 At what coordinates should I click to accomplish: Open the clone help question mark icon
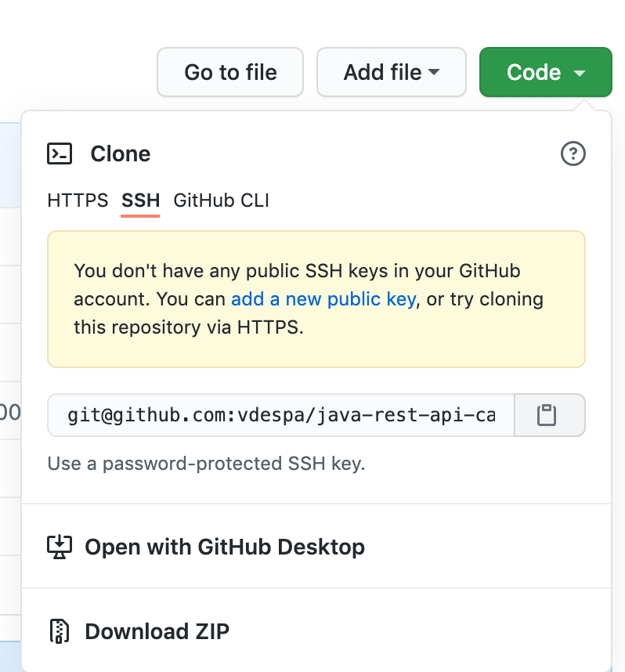[573, 154]
